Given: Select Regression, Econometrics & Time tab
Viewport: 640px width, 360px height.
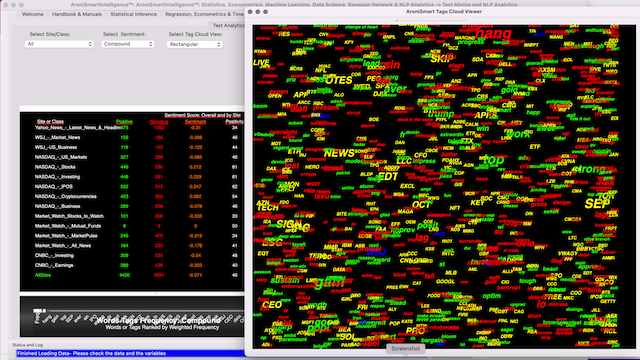Looking at the screenshot, I should pyautogui.click(x=204, y=14).
